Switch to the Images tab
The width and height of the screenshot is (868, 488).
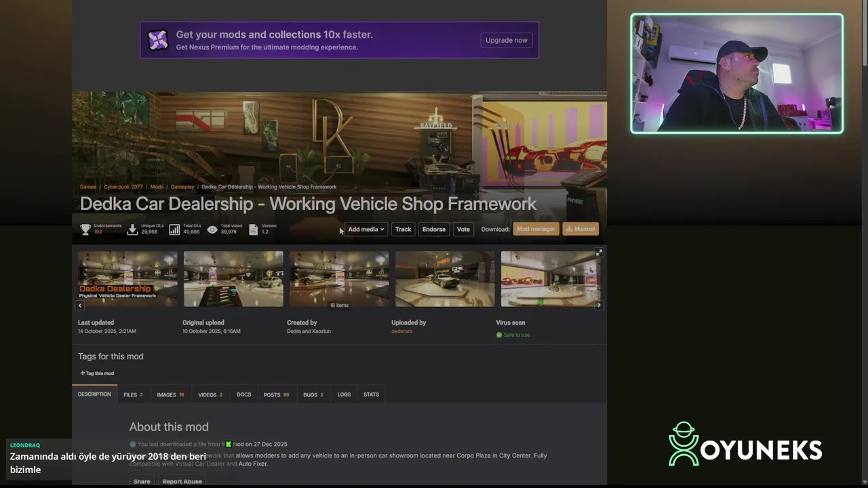pos(170,394)
